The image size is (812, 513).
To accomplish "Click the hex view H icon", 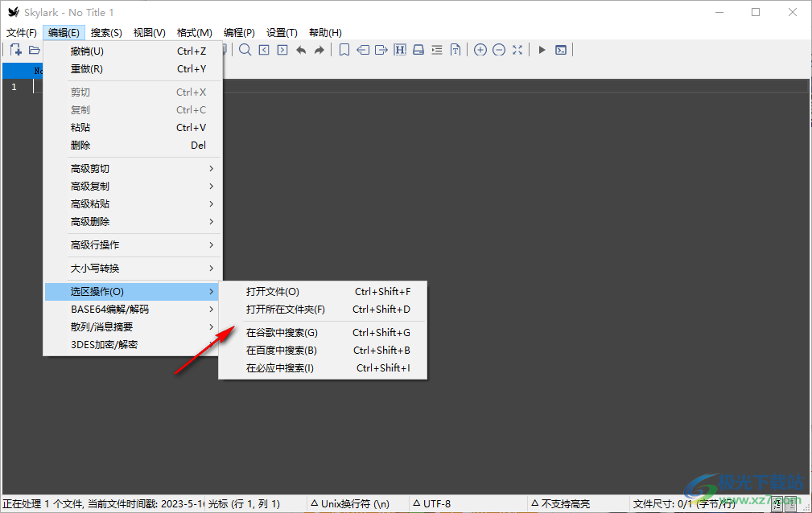I will click(x=400, y=50).
